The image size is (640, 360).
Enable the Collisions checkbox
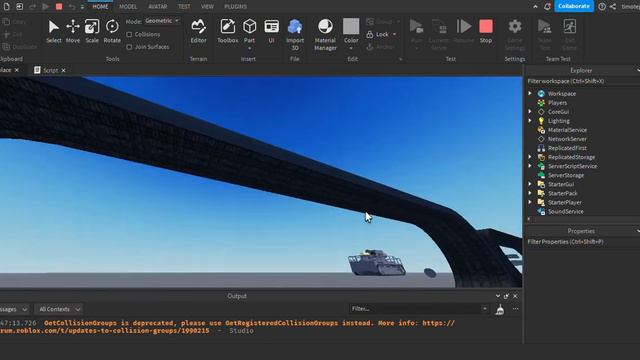[129, 35]
